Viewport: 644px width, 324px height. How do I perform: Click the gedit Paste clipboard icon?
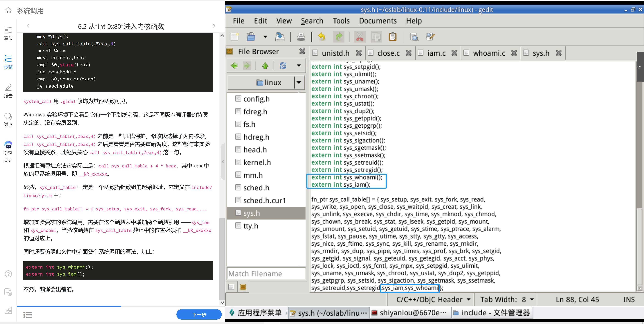(x=393, y=37)
